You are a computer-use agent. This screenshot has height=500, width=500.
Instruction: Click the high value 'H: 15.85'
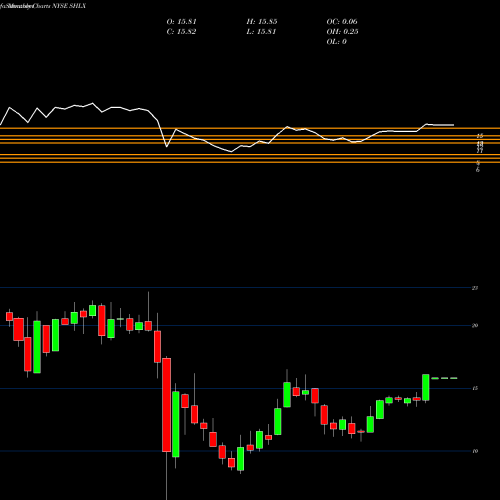click(262, 22)
